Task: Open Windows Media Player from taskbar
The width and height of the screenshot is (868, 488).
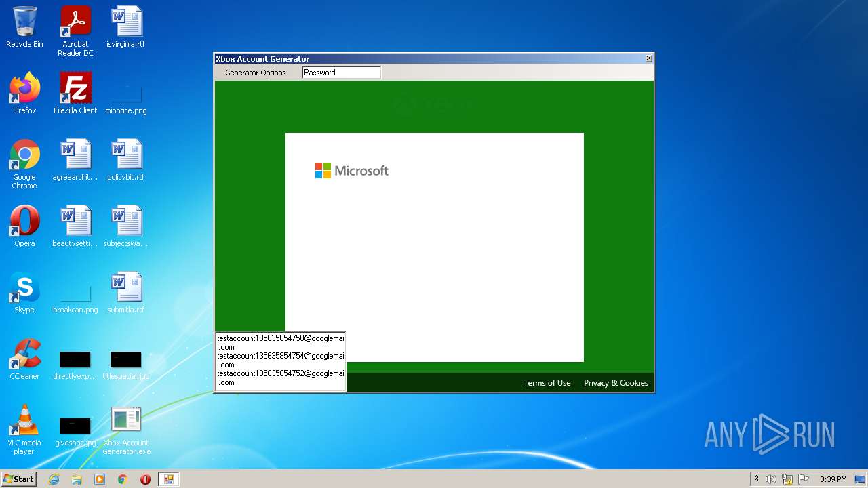Action: pos(100,479)
